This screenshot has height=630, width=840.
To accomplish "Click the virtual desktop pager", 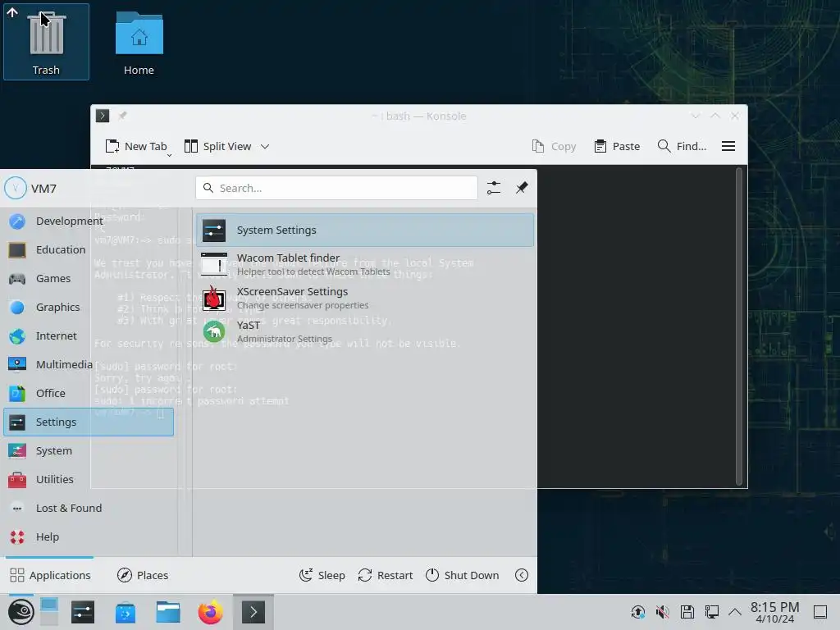I will pos(48,612).
